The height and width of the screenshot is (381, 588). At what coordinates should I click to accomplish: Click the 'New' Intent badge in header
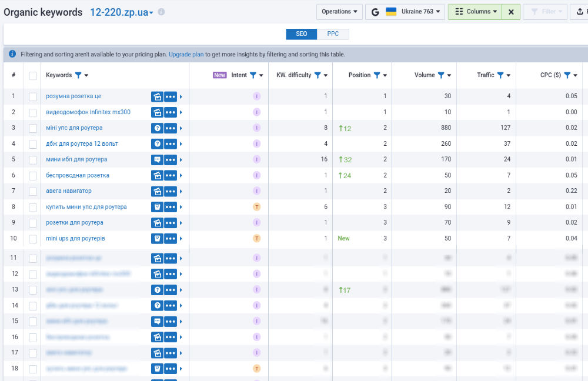coord(219,75)
